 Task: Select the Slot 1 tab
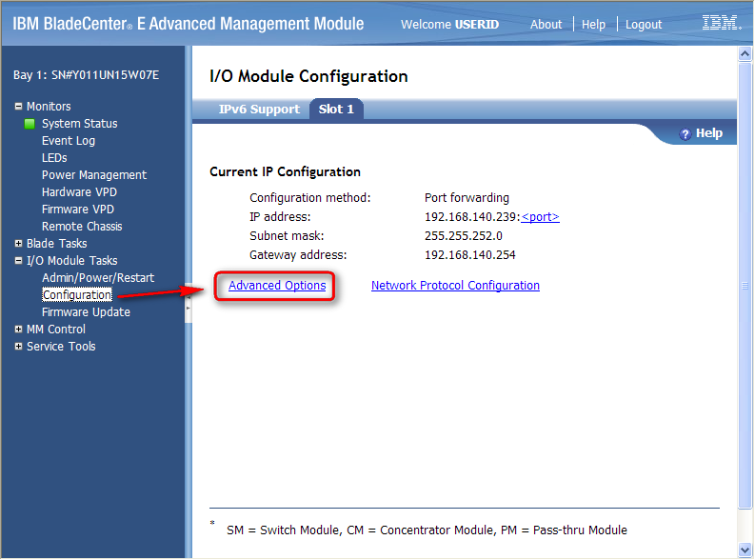coord(336,110)
